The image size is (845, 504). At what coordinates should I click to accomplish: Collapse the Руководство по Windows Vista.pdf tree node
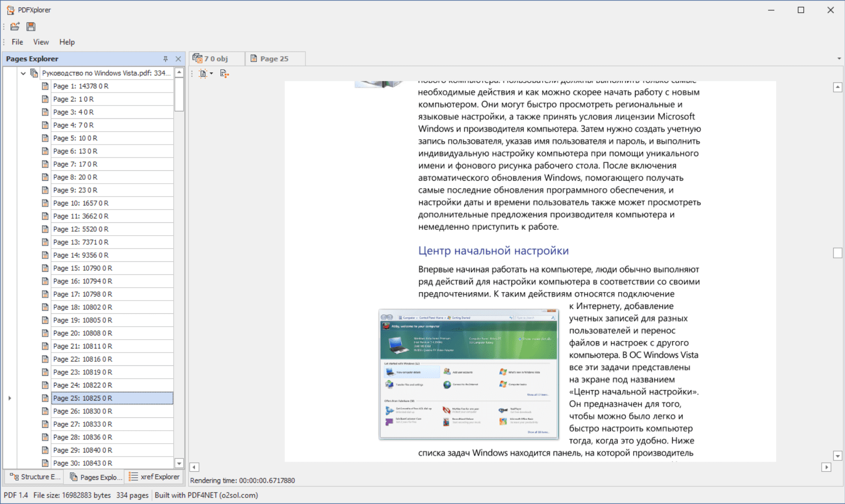[x=23, y=73]
